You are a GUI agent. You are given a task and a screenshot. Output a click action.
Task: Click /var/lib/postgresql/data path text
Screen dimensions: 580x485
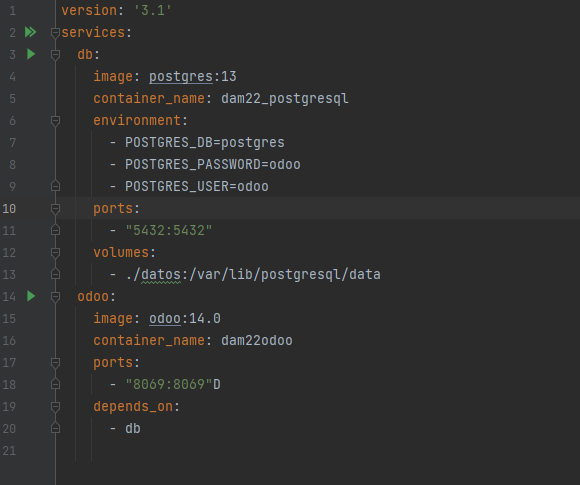coord(285,275)
